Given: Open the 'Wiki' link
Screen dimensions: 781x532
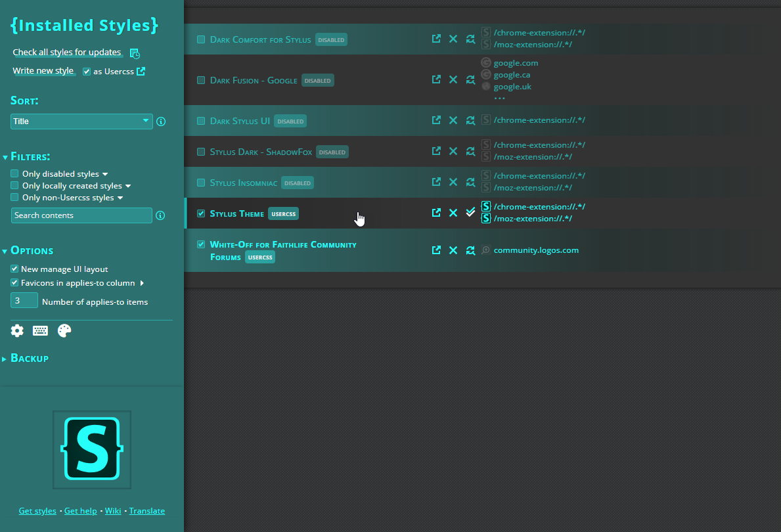Looking at the screenshot, I should (x=113, y=511).
